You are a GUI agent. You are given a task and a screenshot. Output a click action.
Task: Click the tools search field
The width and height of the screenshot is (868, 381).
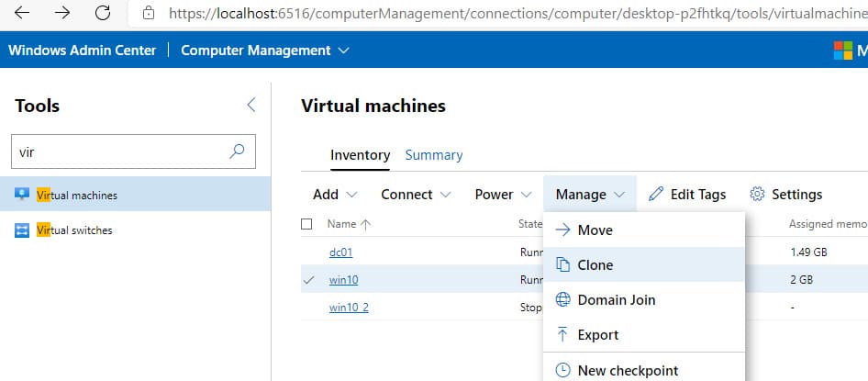133,151
